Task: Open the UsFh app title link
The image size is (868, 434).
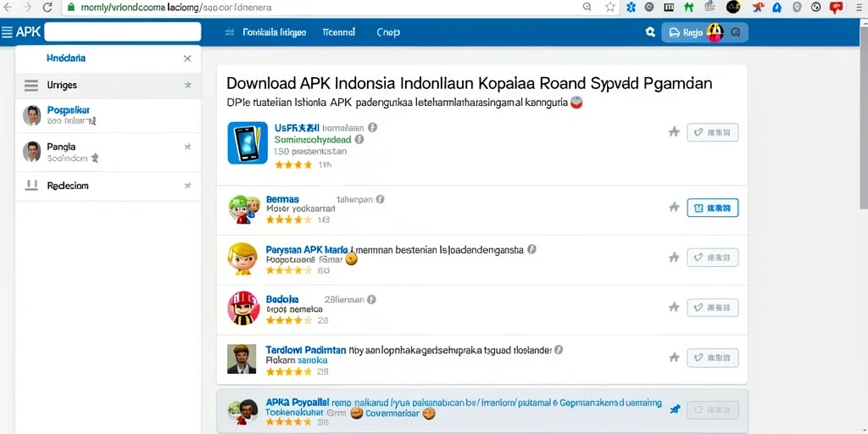Action: [x=296, y=127]
